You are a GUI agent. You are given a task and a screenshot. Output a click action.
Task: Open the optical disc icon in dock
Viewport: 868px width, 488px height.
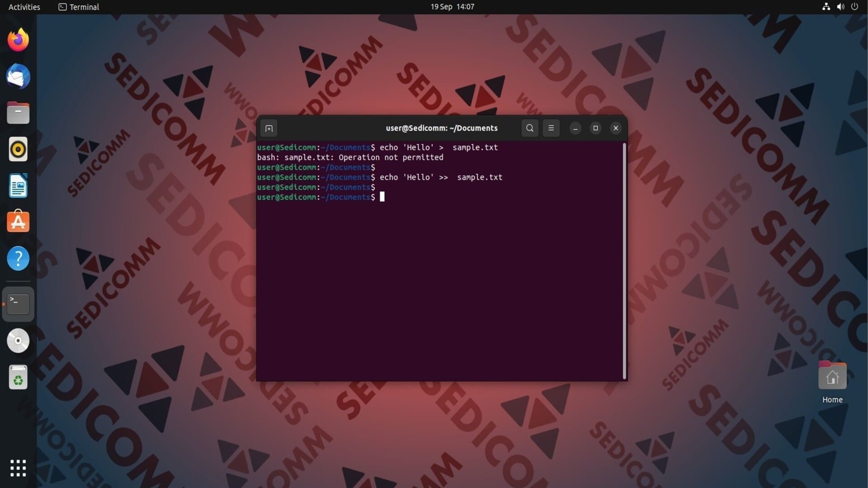(x=18, y=341)
